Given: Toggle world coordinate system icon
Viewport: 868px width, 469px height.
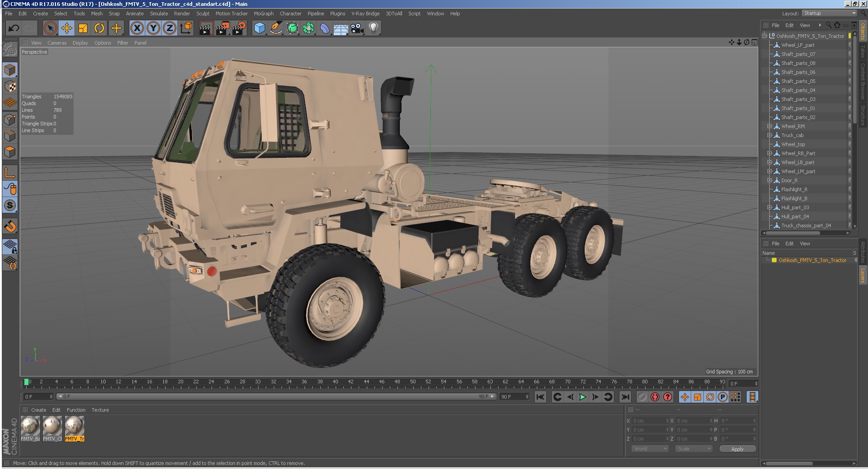Looking at the screenshot, I should pyautogui.click(x=186, y=28).
